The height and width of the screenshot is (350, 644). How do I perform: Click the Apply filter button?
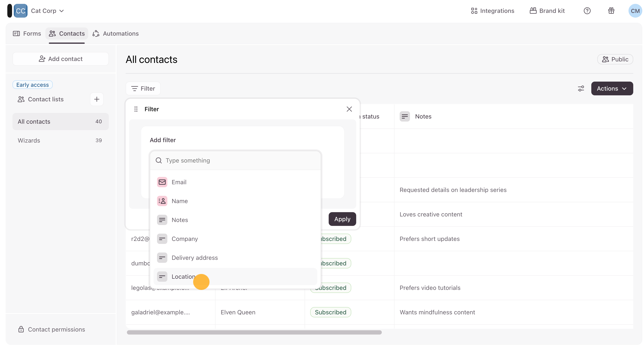342,219
